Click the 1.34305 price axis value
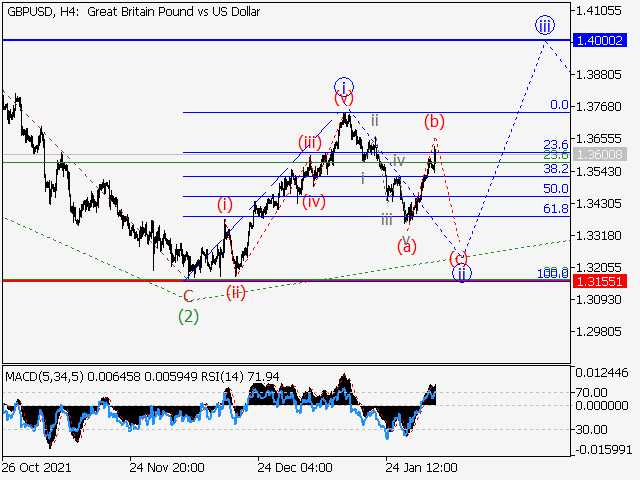The height and width of the screenshot is (480, 640). point(598,203)
